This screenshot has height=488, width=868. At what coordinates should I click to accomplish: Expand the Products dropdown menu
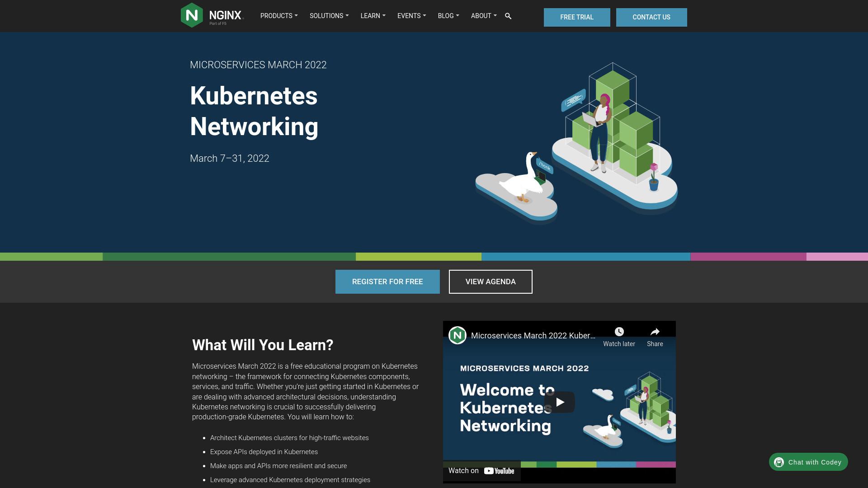pos(279,16)
